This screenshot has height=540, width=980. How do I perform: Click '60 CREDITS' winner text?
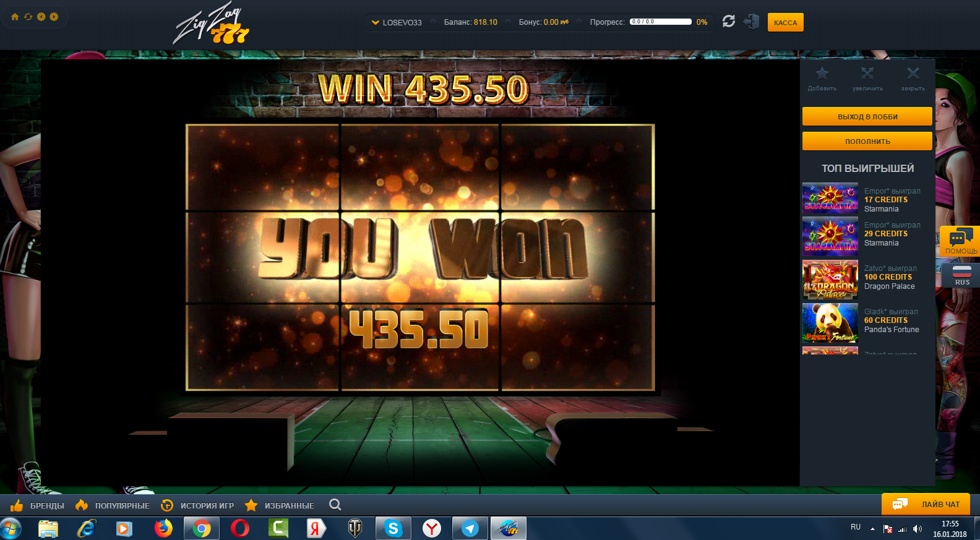tap(886, 320)
